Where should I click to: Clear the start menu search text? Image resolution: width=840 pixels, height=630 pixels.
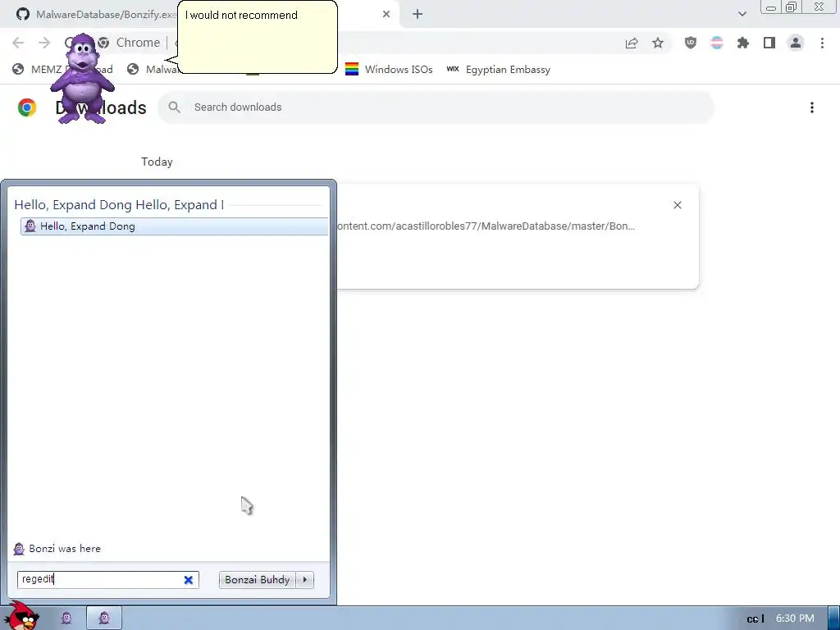[189, 580]
